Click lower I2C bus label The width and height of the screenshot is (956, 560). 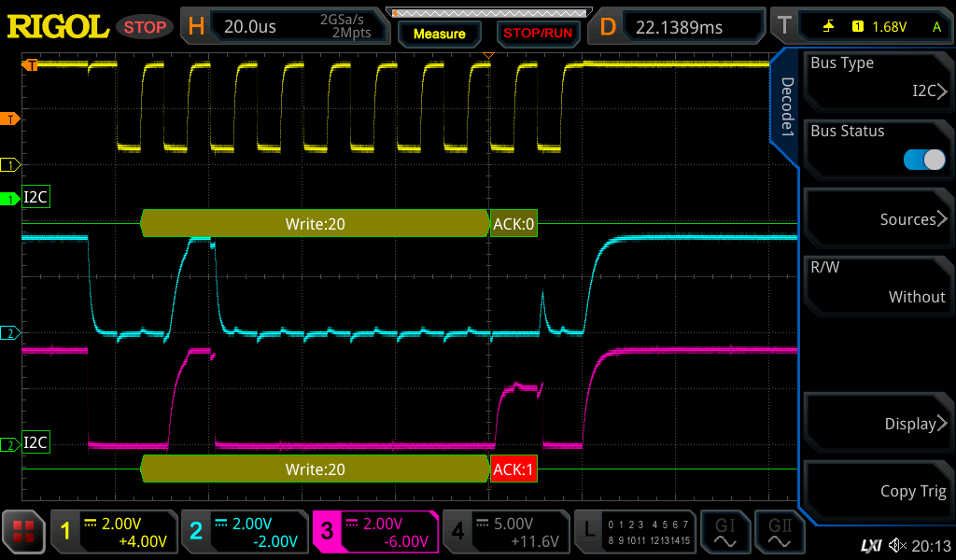(x=35, y=442)
